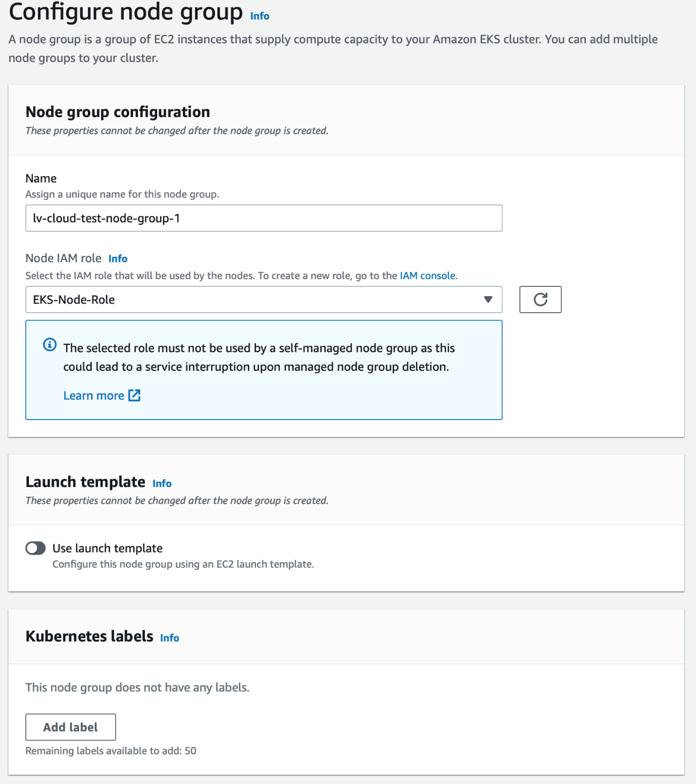Click the Launch template section heading
Image resolution: width=696 pixels, height=784 pixels.
[x=85, y=482]
